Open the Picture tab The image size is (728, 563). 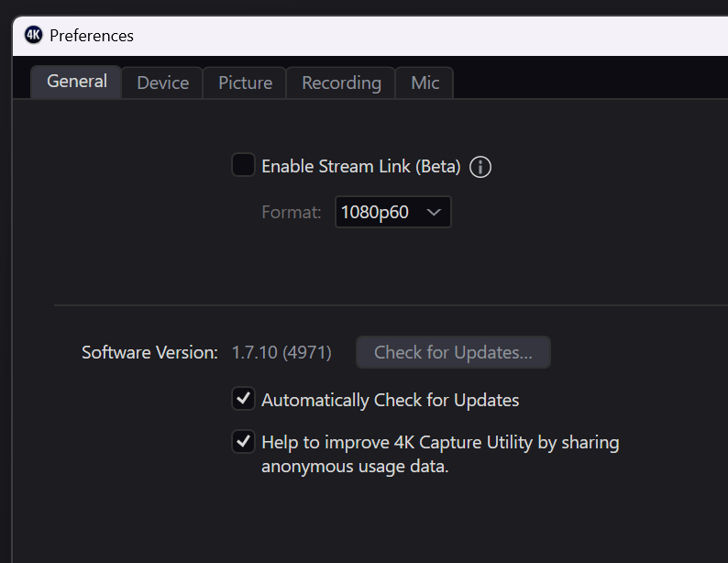tap(245, 83)
